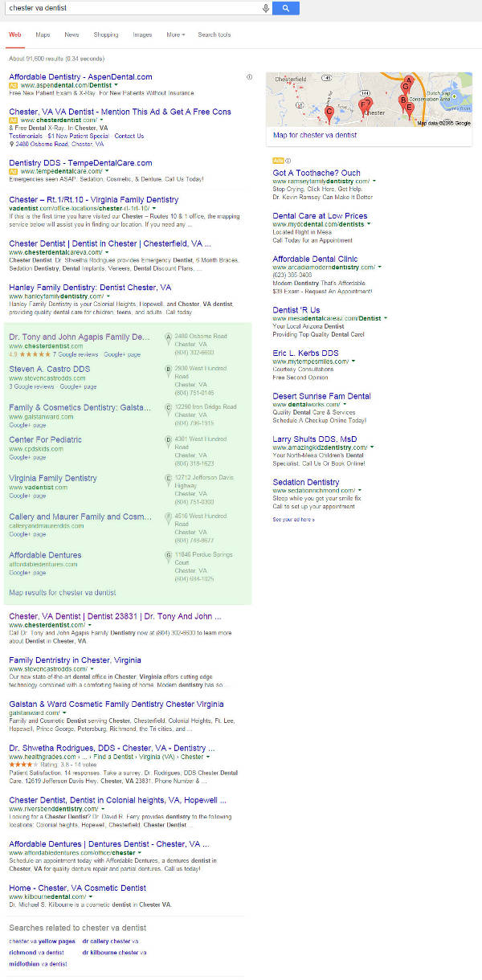Click the location pin icon by 2480 Osborne Road
The image size is (482, 980).
click(11, 145)
